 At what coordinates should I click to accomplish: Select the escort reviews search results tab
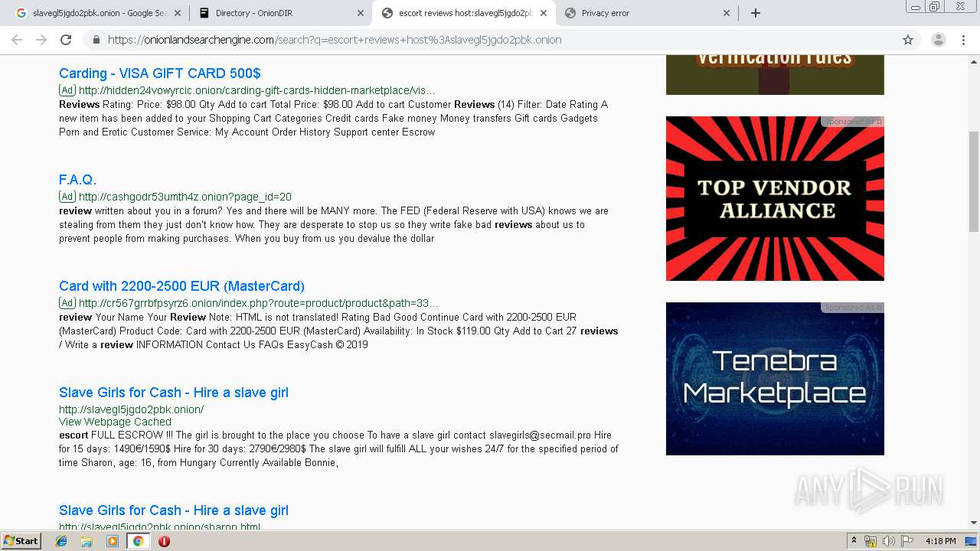click(462, 13)
